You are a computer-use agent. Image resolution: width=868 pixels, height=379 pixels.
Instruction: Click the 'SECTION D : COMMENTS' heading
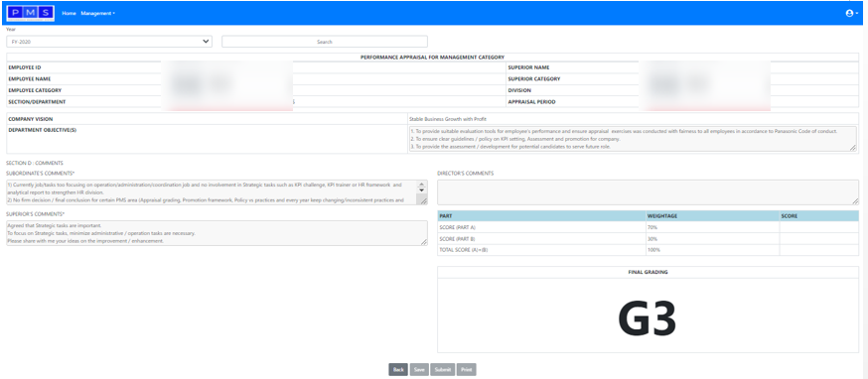tap(35, 163)
